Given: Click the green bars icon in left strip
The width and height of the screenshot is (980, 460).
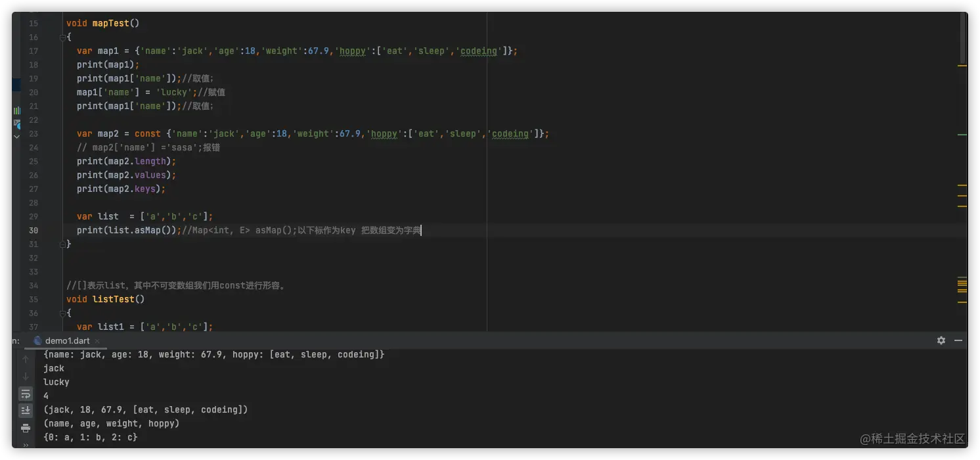Looking at the screenshot, I should coord(16,110).
